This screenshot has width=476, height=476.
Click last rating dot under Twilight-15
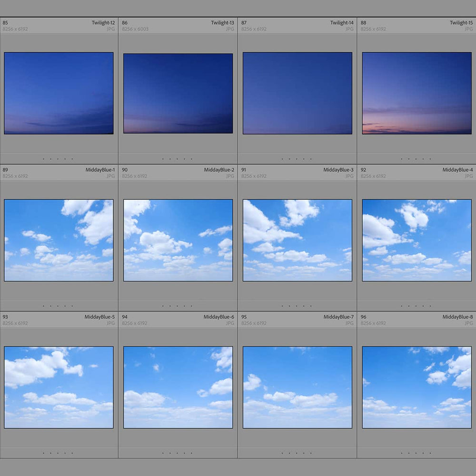[431, 159]
